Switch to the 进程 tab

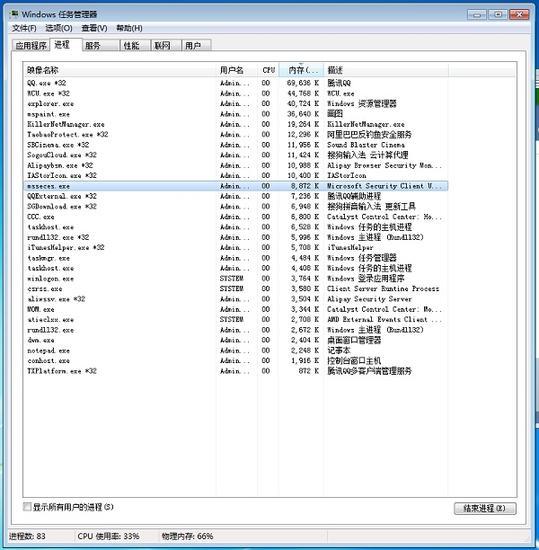coord(66,45)
